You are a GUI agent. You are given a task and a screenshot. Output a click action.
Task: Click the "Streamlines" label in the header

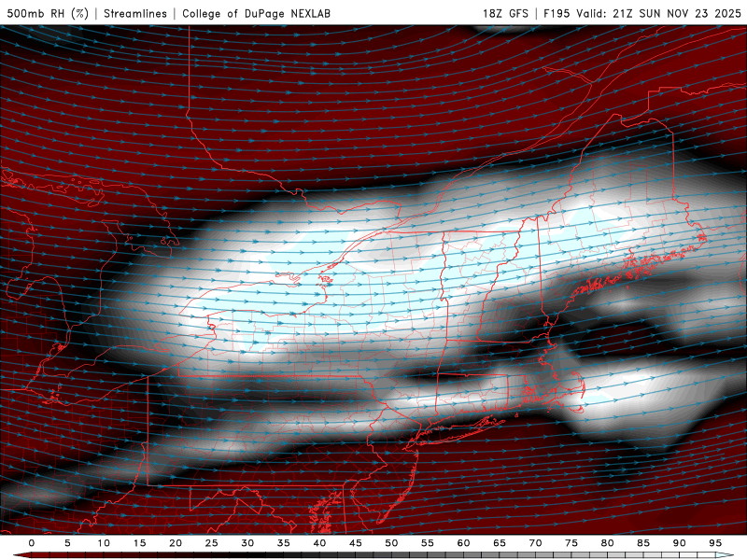click(x=135, y=13)
